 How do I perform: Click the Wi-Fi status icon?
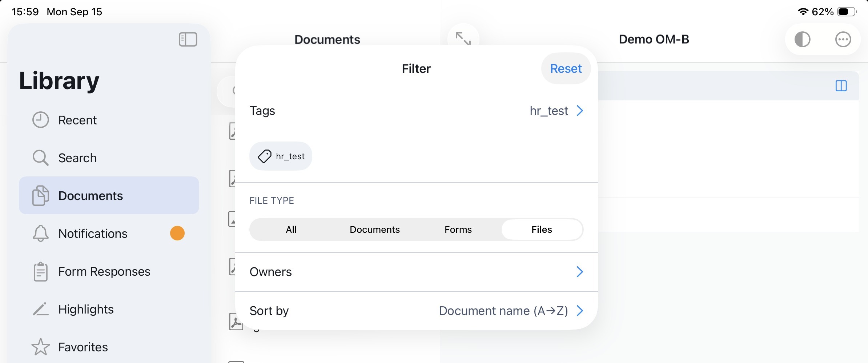pos(803,12)
